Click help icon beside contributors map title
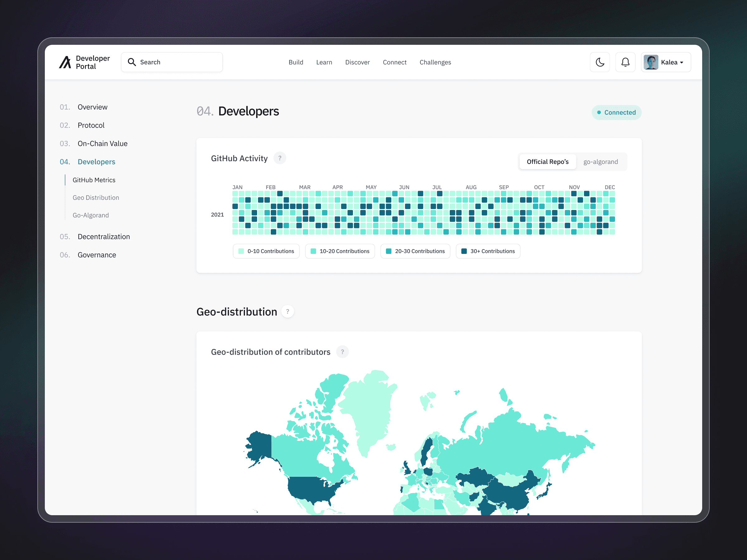 pos(342,352)
